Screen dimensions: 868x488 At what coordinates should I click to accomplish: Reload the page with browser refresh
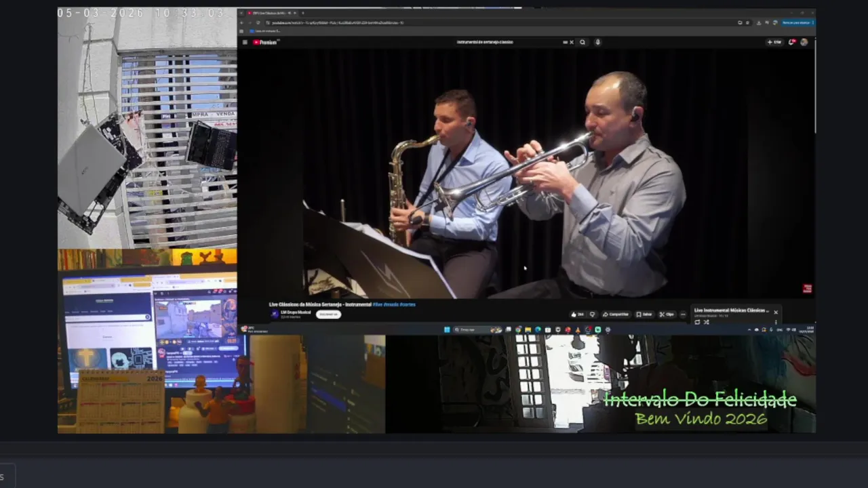coord(258,22)
